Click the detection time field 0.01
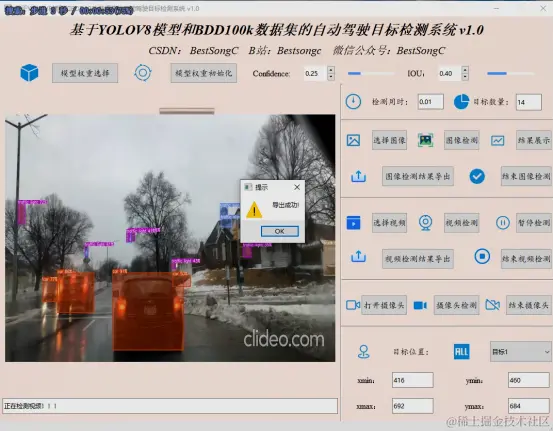Viewport: 554px width, 432px height. point(430,102)
